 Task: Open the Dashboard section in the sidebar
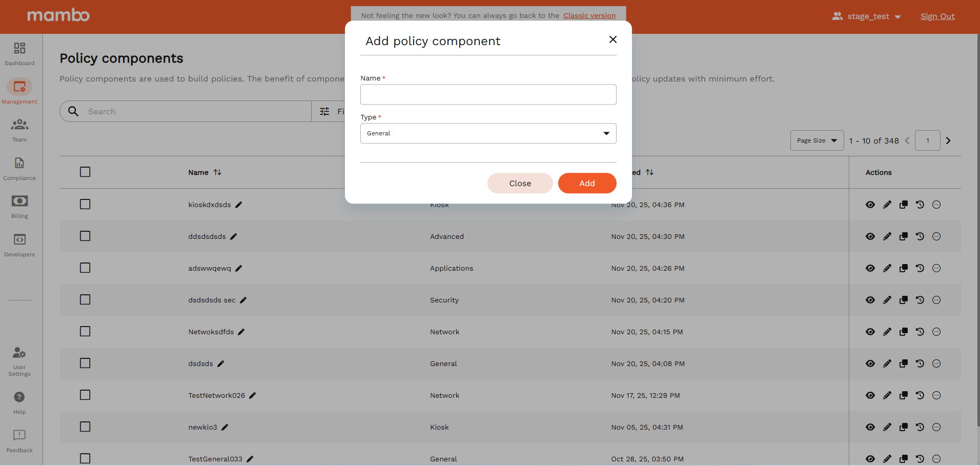[19, 53]
